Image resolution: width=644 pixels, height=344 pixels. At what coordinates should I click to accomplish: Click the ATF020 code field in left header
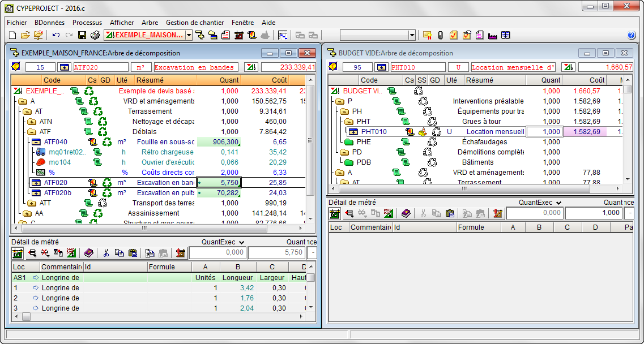point(101,67)
